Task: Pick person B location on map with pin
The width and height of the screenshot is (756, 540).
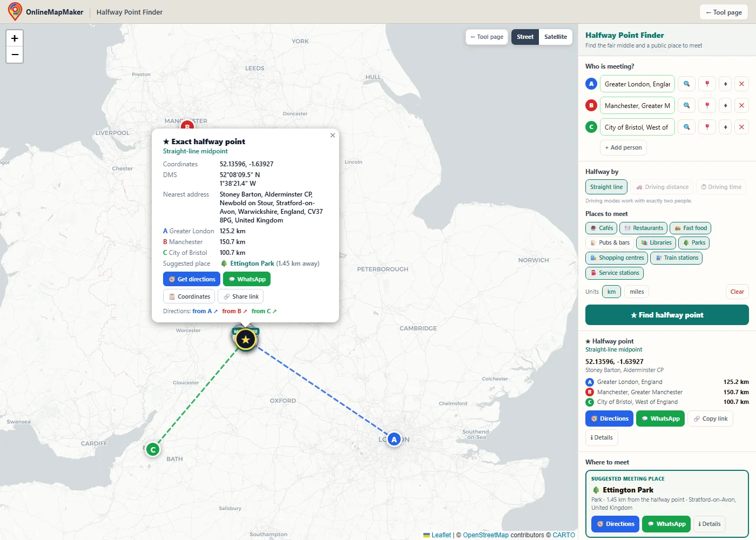Action: (x=707, y=105)
